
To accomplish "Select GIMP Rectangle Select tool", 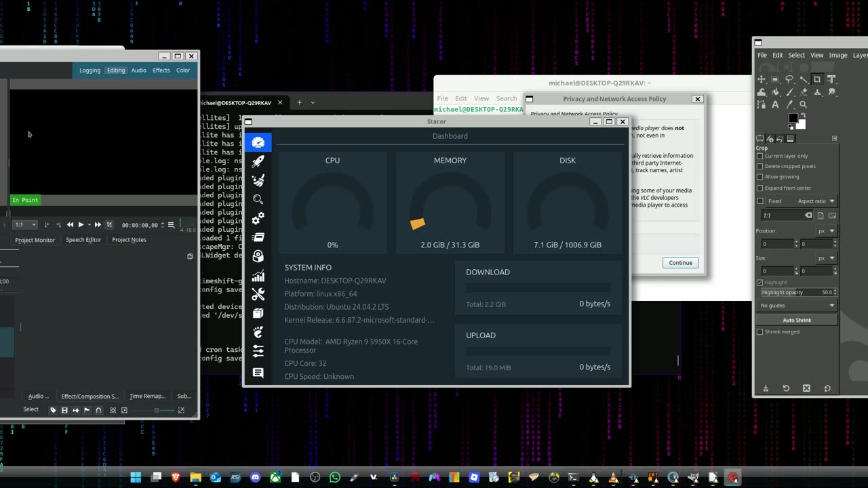I will (775, 79).
